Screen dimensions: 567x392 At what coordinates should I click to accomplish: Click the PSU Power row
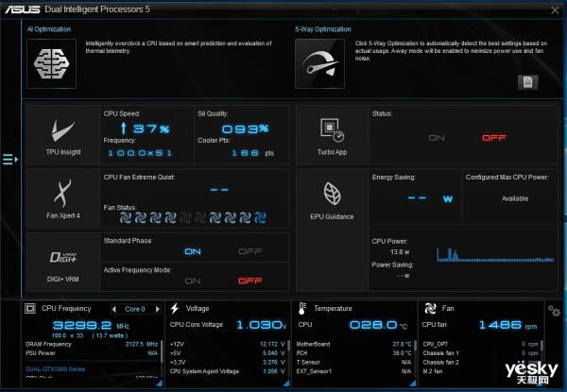[92, 353]
